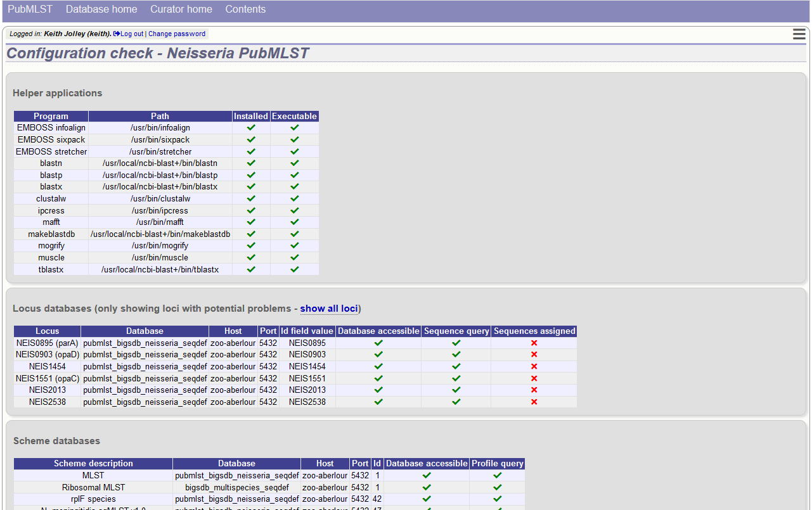The height and width of the screenshot is (510, 812).
Task: Select the /usr/bin/muscle path cell
Action: click(x=160, y=257)
